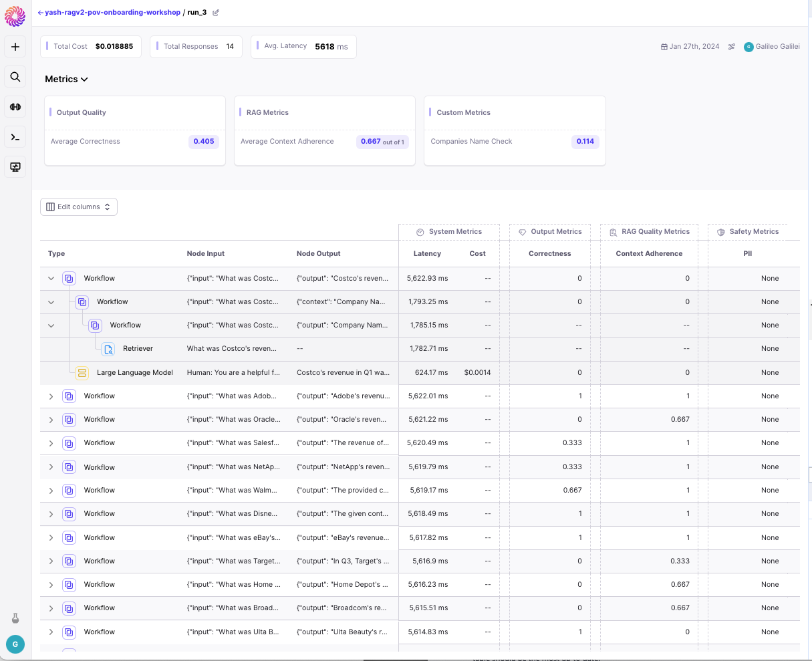Screen dimensions: 812x661
Task: Open the terminal console icon in sidebar
Action: 15,137
